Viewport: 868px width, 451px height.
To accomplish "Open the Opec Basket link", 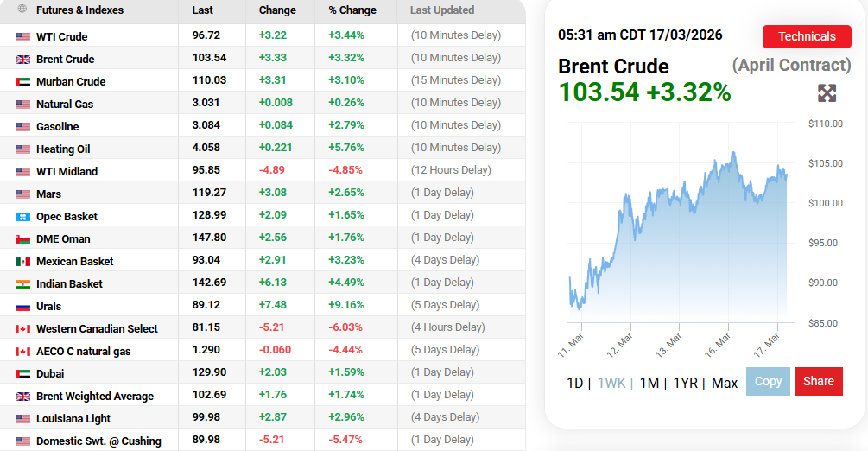I will pyautogui.click(x=67, y=217).
